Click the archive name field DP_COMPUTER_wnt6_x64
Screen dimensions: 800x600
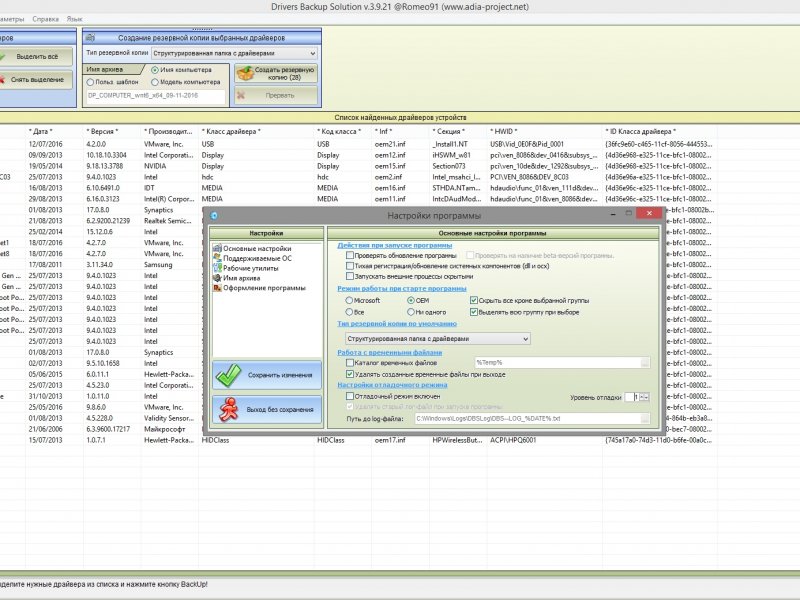click(x=156, y=96)
